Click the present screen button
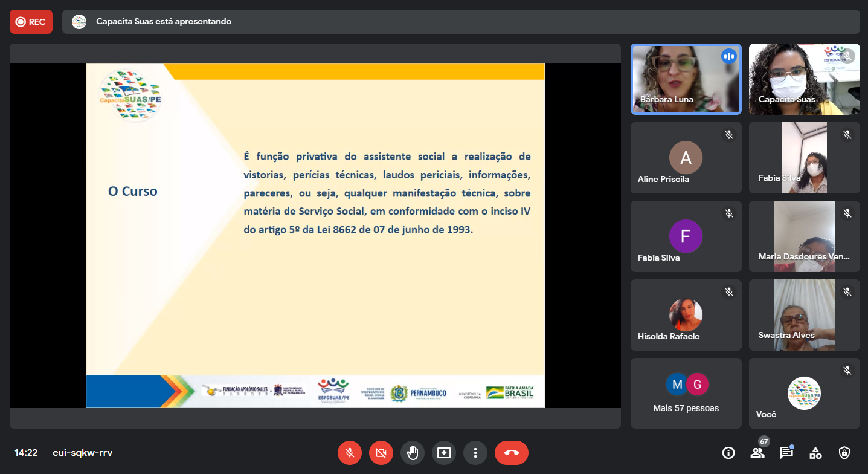 444,453
